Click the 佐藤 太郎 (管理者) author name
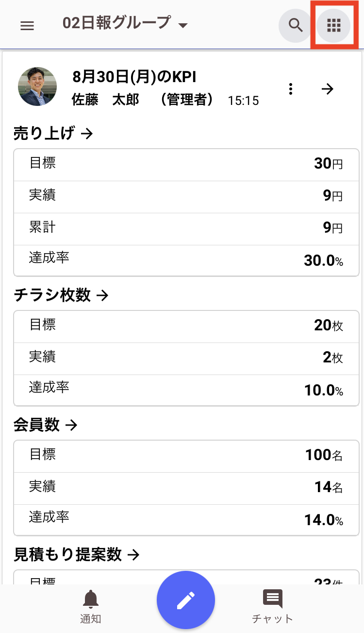This screenshot has width=364, height=633. 143,100
